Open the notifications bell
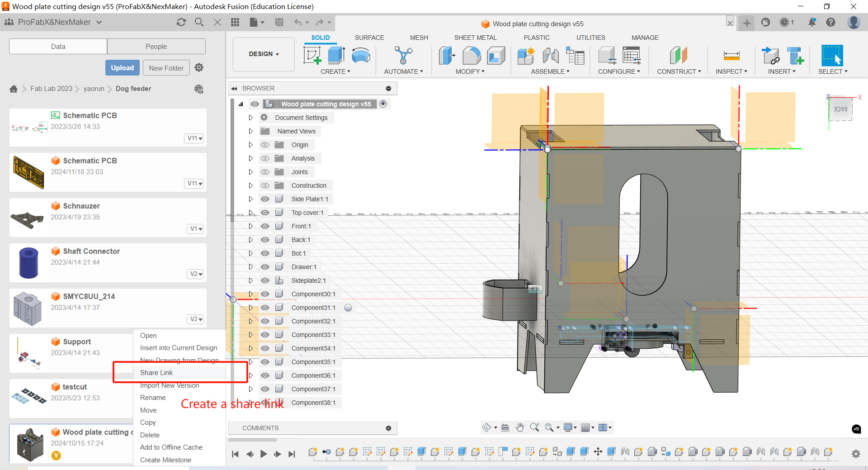This screenshot has width=868, height=470. (x=812, y=22)
